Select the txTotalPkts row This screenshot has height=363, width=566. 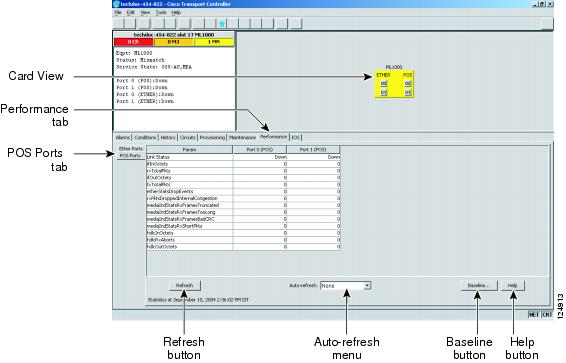pos(243,185)
